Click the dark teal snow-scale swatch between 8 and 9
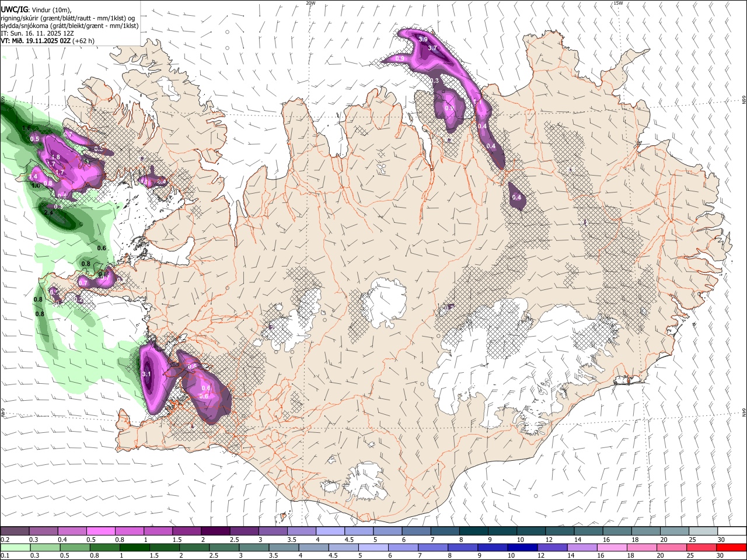Screen dimensions: 747x560 click(474, 531)
